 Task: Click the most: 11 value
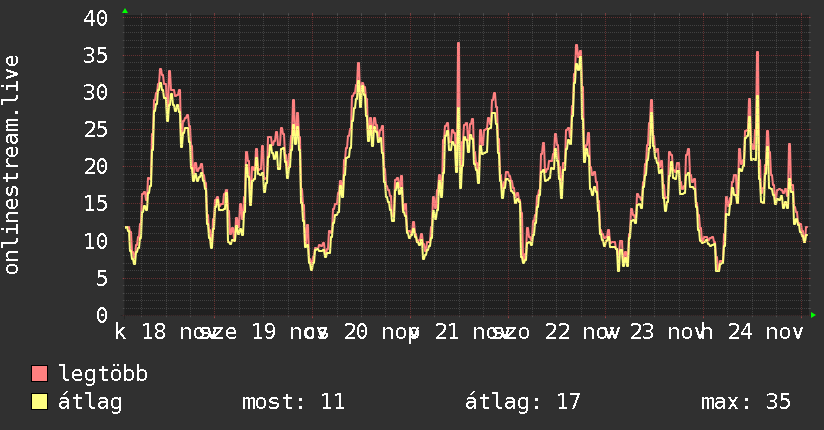[x=293, y=402]
